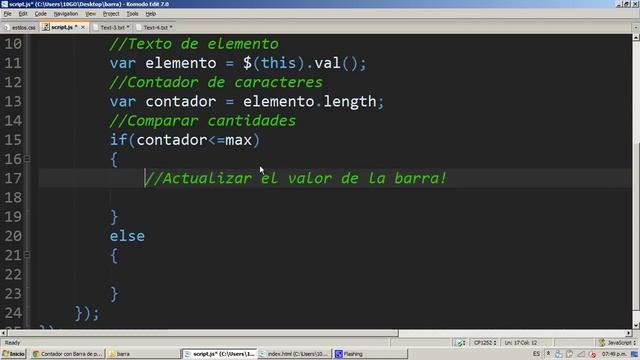Switch to the Text-4.txt tab
Image resolution: width=640 pixels, height=360 pixels.
click(x=154, y=27)
